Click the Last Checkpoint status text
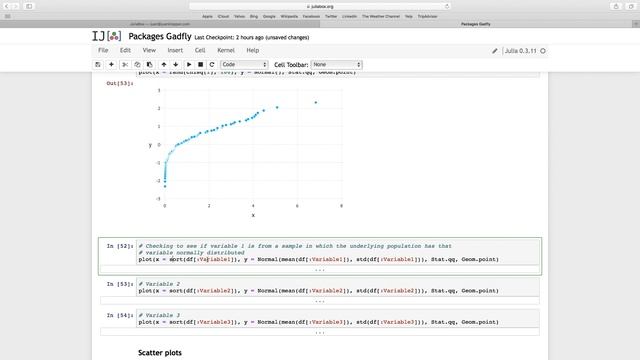This screenshot has width=640, height=360. coord(252,38)
